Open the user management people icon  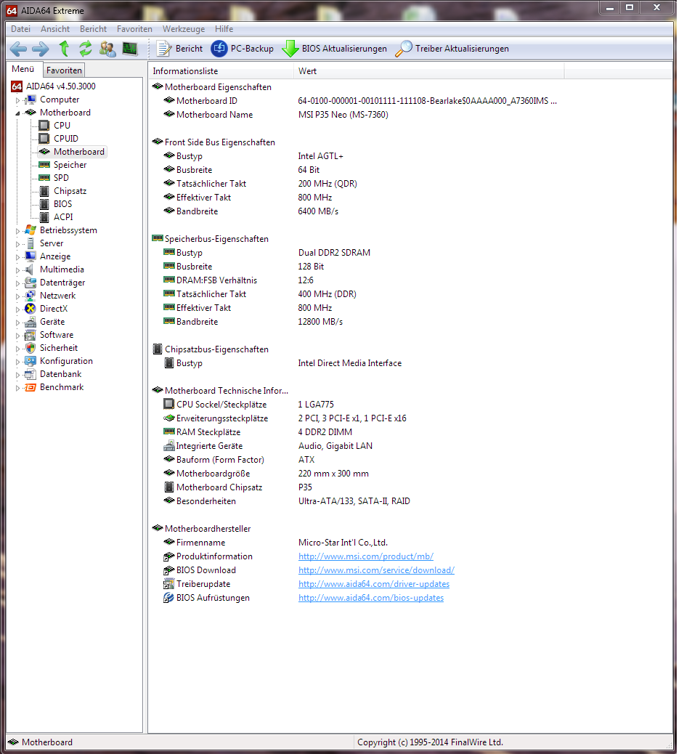coord(107,49)
